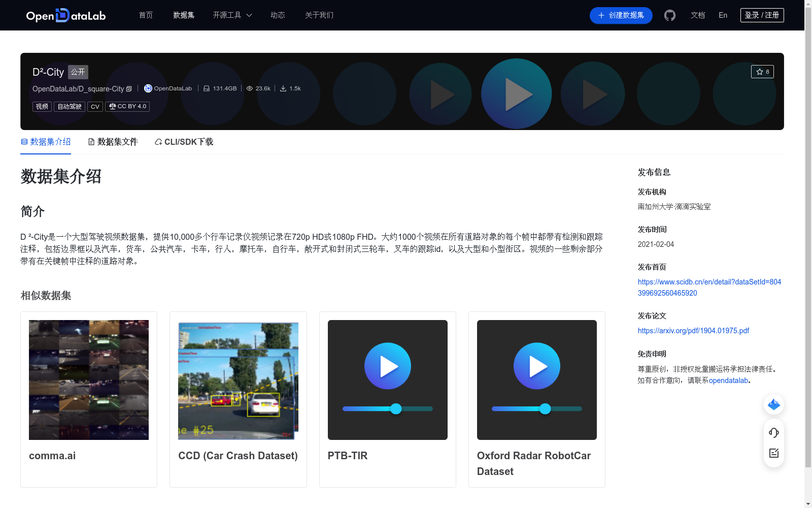Click the downloads icon 1.5k
Image resolution: width=812 pixels, height=508 pixels.
pyautogui.click(x=283, y=88)
